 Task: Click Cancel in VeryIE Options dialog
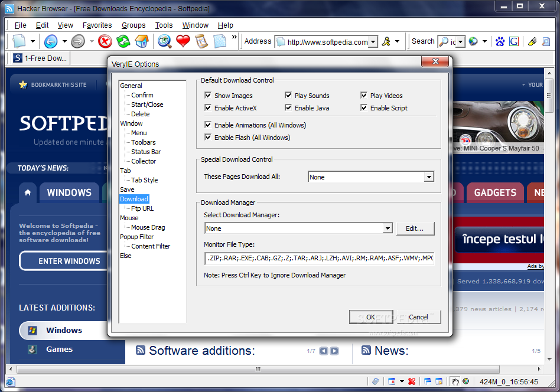(x=419, y=317)
